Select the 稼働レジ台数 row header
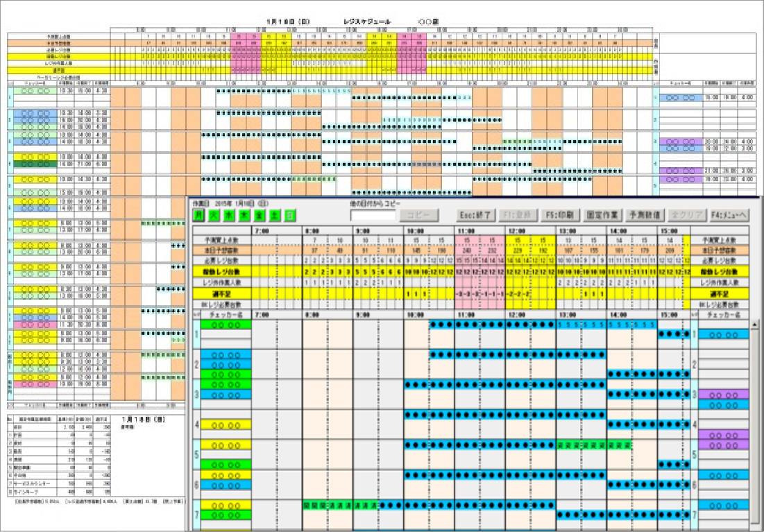Screen dimensions: 764x532 pyautogui.click(x=221, y=272)
